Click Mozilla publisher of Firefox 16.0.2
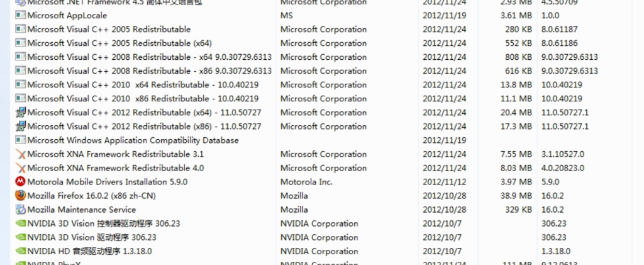The width and height of the screenshot is (644, 265). [294, 196]
